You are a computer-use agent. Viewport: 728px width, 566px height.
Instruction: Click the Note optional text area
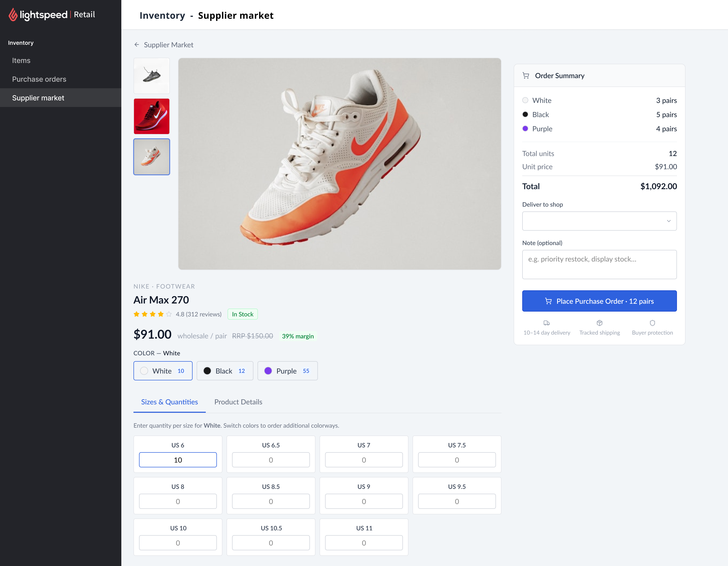599,265
